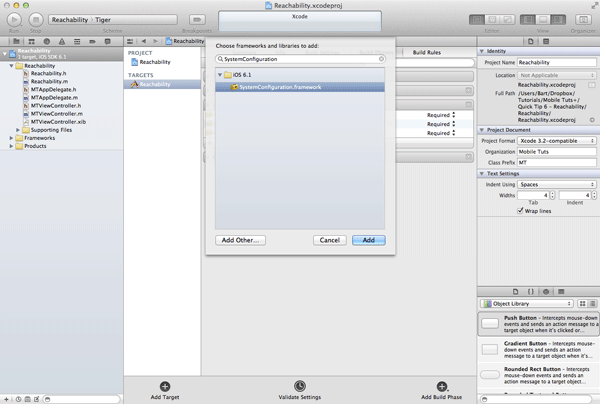The image size is (600, 404).
Task: Show the Debug navigator
Action: click(x=77, y=41)
